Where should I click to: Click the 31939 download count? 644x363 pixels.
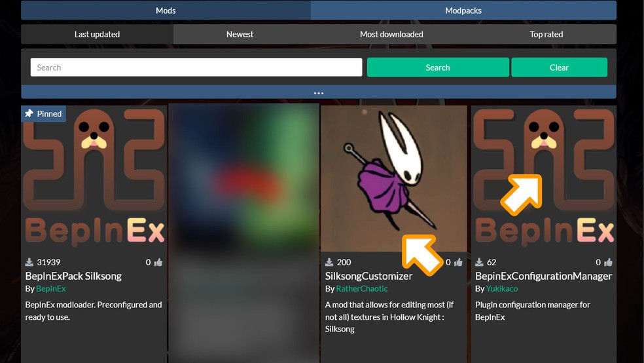click(48, 262)
